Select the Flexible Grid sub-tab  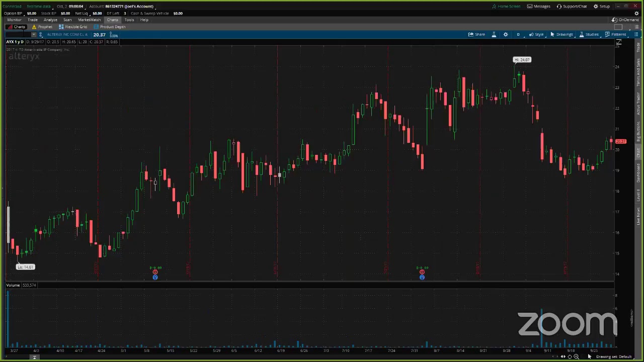pos(73,27)
